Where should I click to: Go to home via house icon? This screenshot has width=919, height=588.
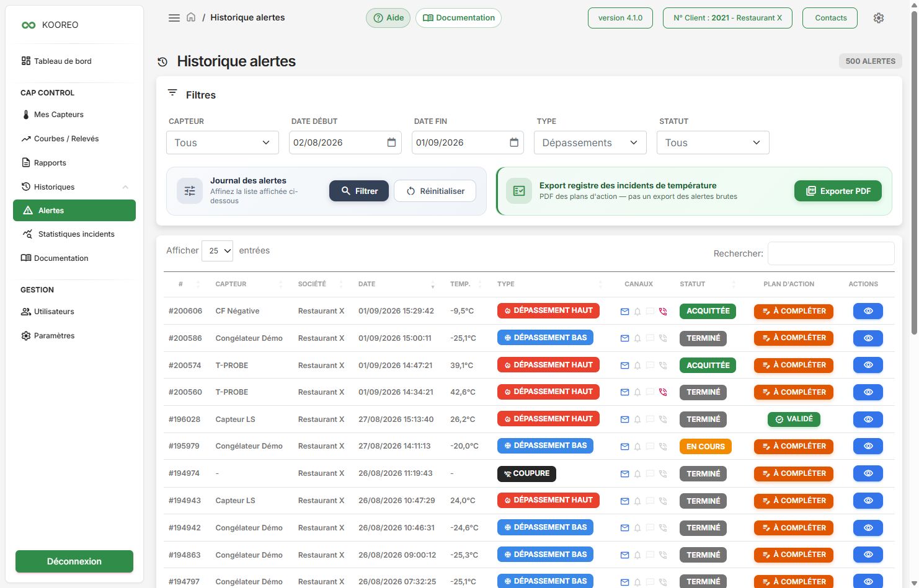pos(191,17)
